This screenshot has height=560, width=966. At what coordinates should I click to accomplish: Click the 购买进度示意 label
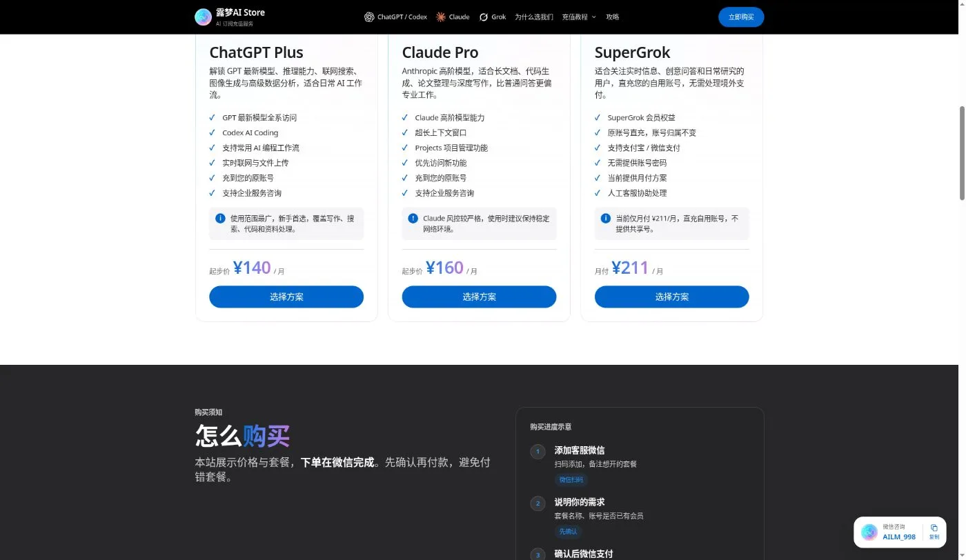[x=551, y=427]
